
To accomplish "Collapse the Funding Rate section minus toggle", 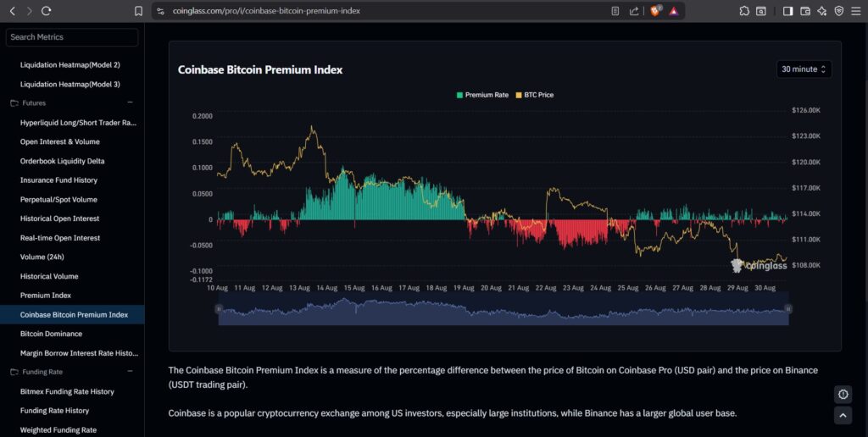I will pos(130,372).
